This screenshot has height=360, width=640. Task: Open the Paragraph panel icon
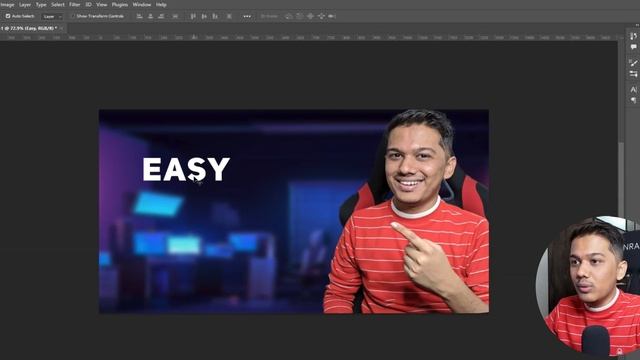click(633, 100)
